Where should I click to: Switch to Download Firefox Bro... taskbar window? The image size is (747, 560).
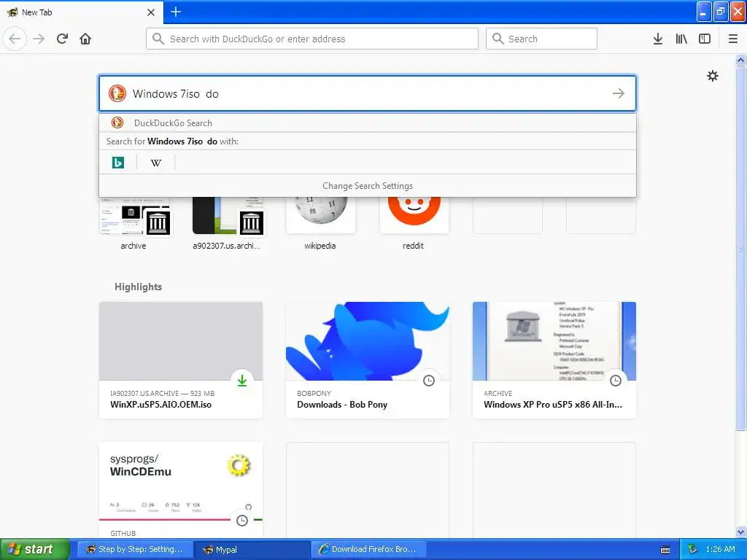[368, 549]
